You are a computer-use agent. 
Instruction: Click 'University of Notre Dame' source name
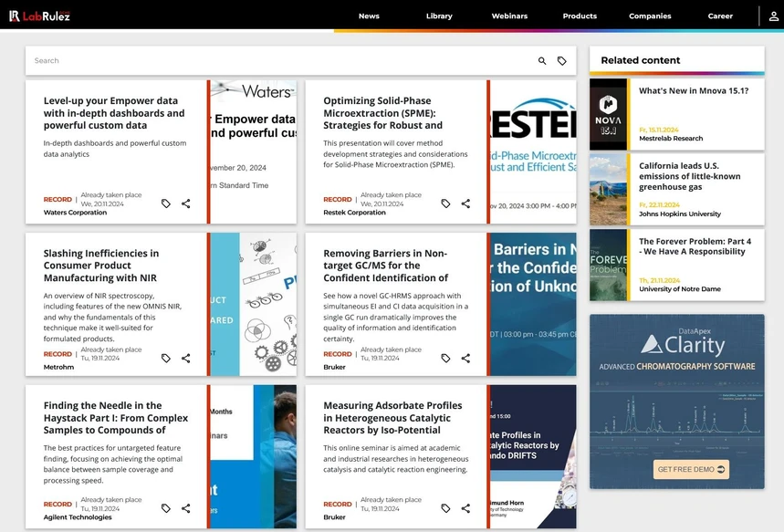(680, 289)
